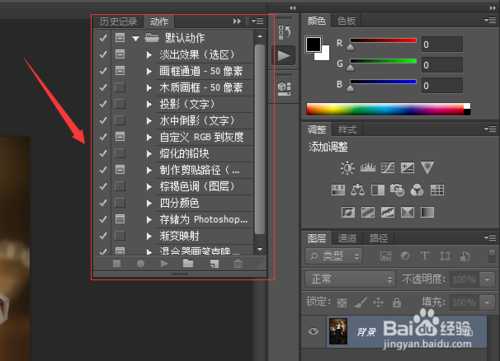Add a Black & White adjustment
This screenshot has width=500, height=361.
[378, 190]
